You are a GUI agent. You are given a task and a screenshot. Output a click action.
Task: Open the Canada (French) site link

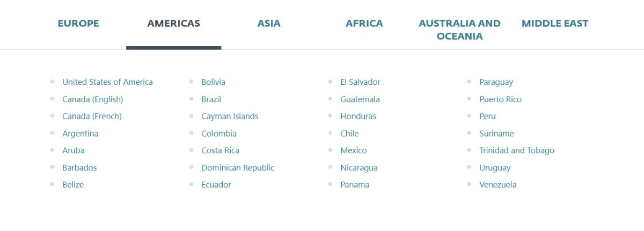[92, 117]
